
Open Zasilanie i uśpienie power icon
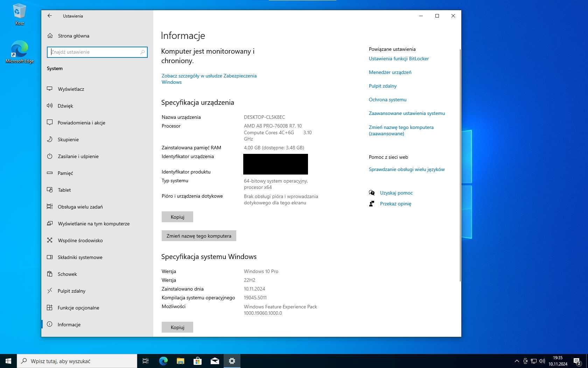50,156
